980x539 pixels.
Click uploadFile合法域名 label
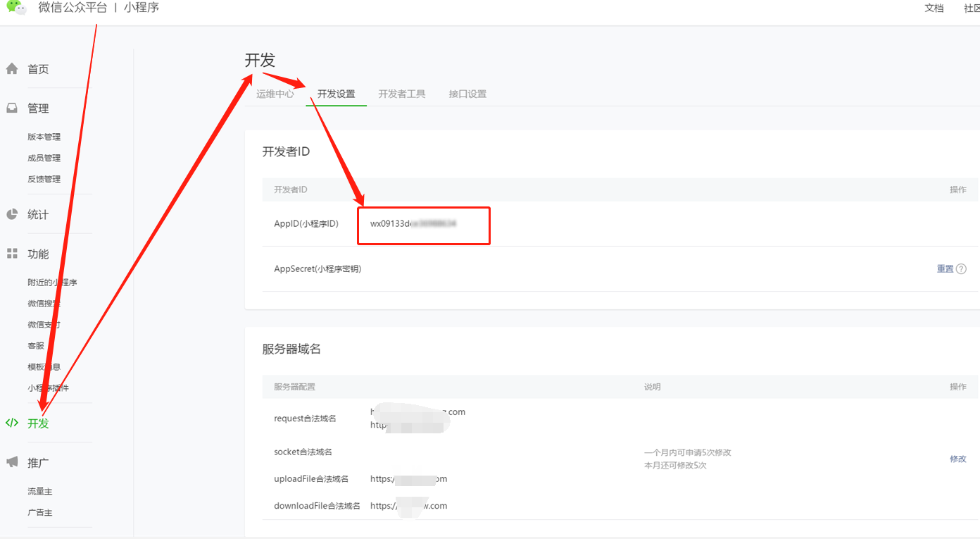tap(311, 479)
